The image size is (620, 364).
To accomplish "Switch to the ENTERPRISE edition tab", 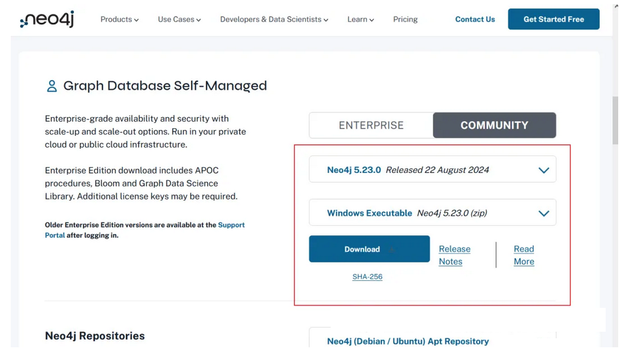I will click(x=371, y=126).
